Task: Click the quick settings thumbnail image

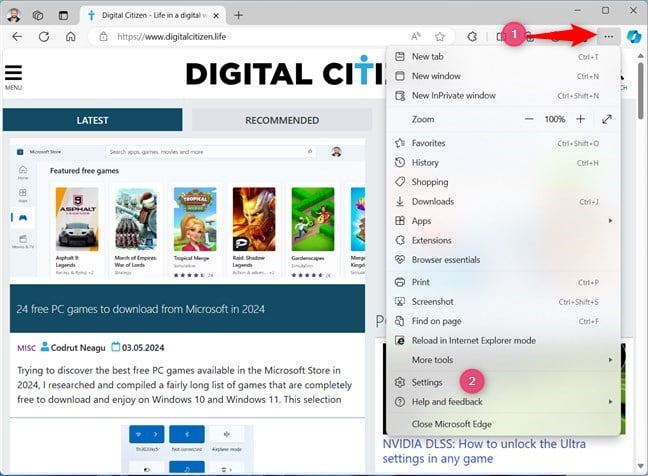Action: pyautogui.click(x=187, y=448)
